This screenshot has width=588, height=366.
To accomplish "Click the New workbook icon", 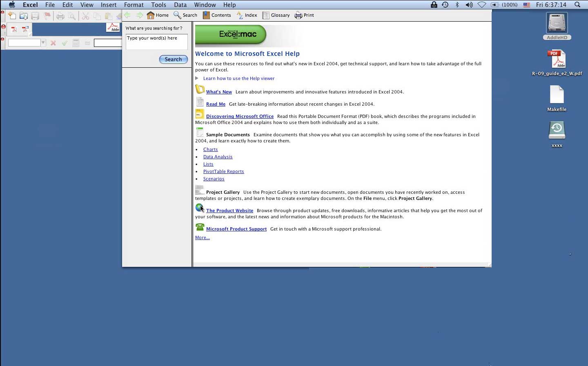I will point(12,16).
